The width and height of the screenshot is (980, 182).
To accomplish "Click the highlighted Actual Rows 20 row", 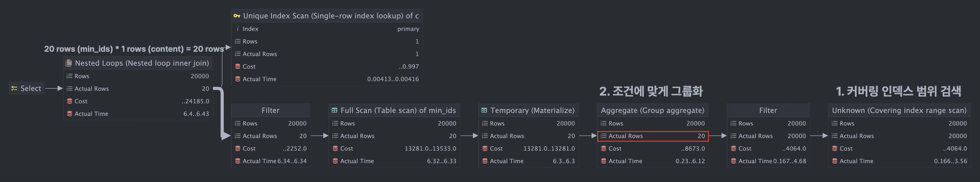I will (x=652, y=136).
